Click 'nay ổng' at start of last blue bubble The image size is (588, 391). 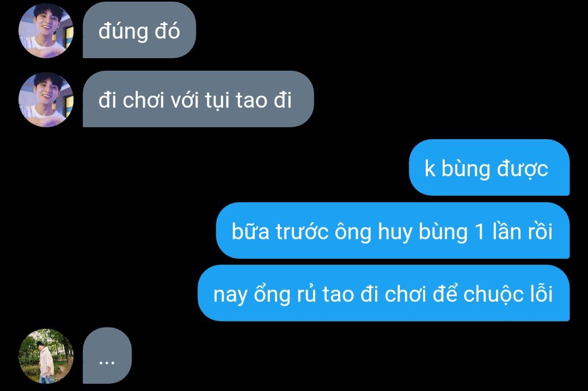coord(252,295)
